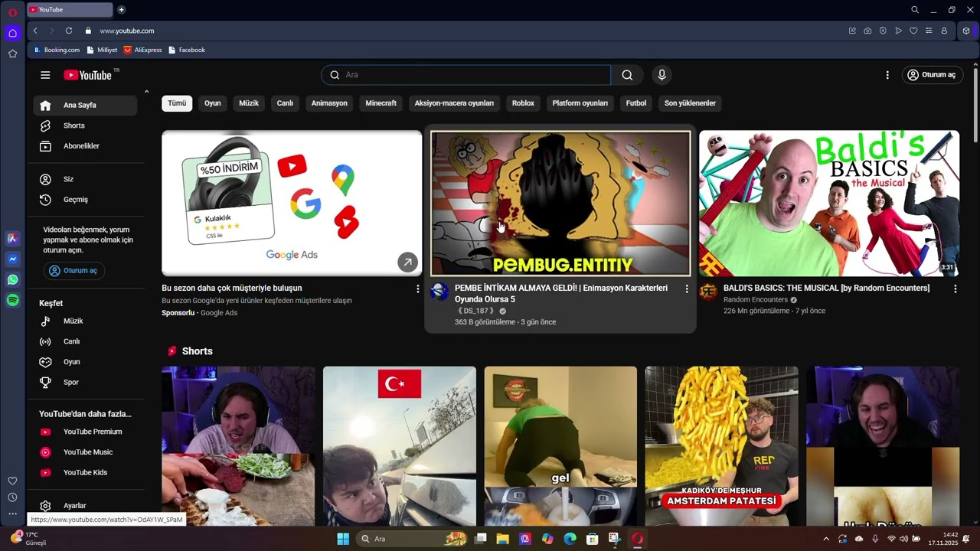Image resolution: width=980 pixels, height=551 pixels.
Task: Click the browser back arrow
Action: pyautogui.click(x=35, y=31)
